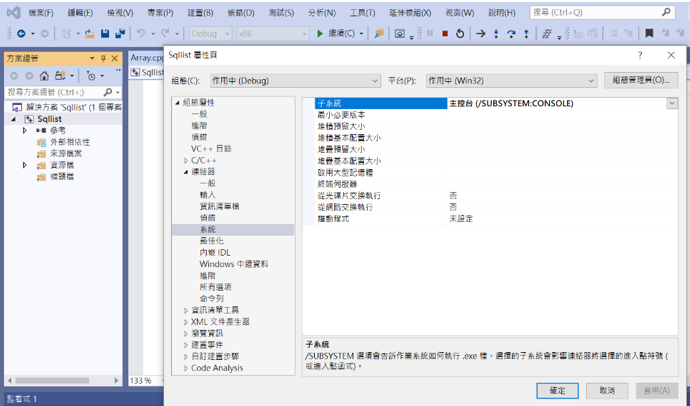
Task: Click the 啟用大型記憶體 property row
Action: point(496,172)
